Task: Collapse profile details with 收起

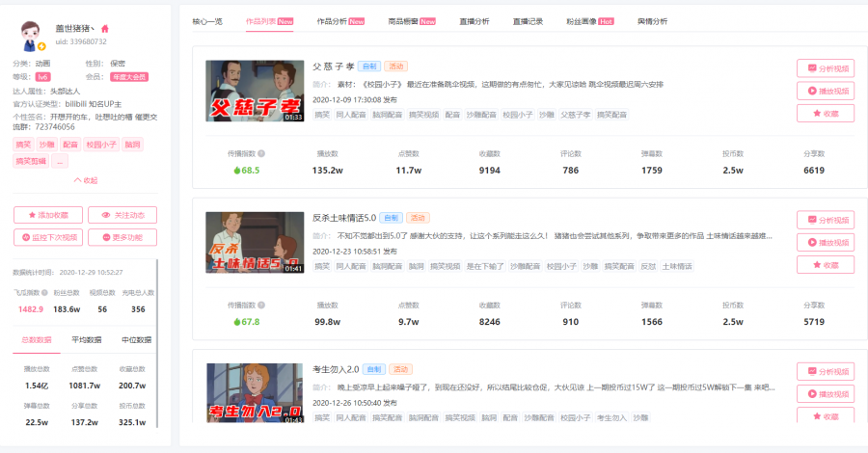Action: [86, 180]
